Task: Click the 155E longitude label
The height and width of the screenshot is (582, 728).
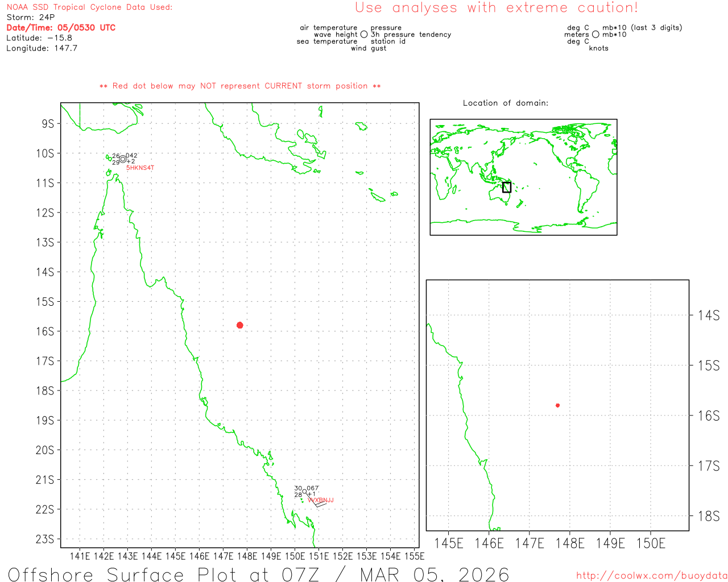Action: coord(414,556)
